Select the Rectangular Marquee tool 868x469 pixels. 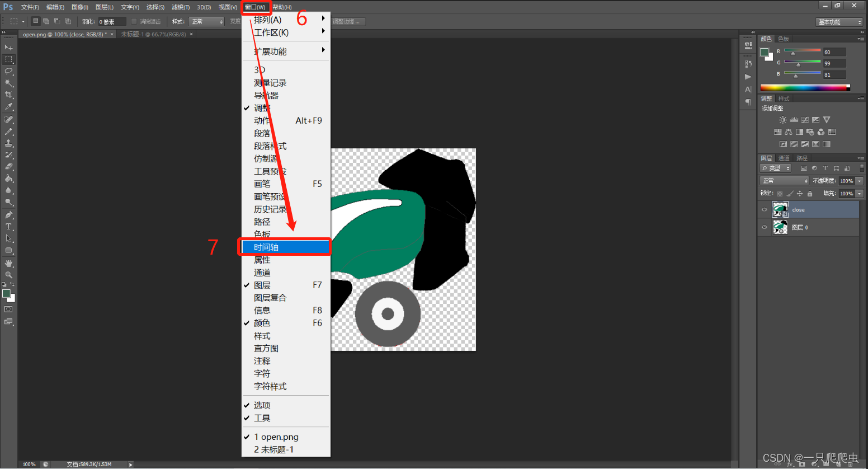click(8, 59)
